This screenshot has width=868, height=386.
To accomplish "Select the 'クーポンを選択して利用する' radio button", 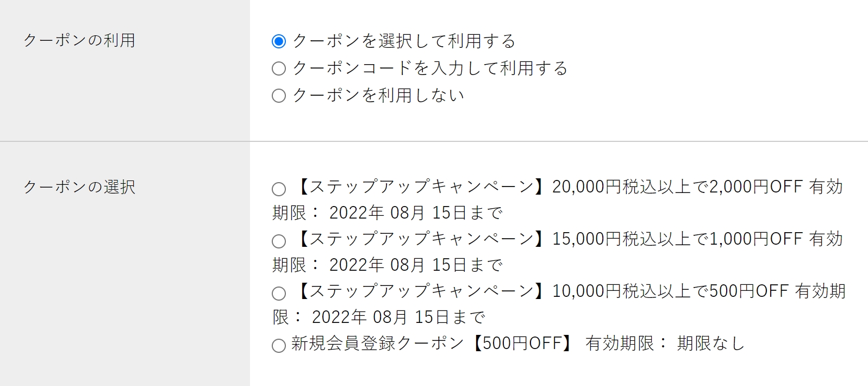I will (x=279, y=41).
